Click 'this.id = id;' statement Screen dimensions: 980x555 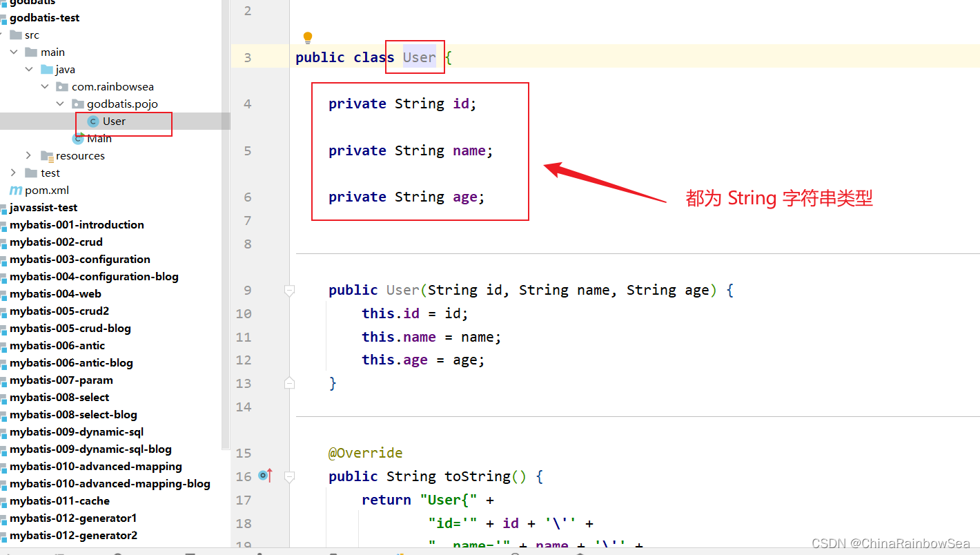[x=415, y=313]
